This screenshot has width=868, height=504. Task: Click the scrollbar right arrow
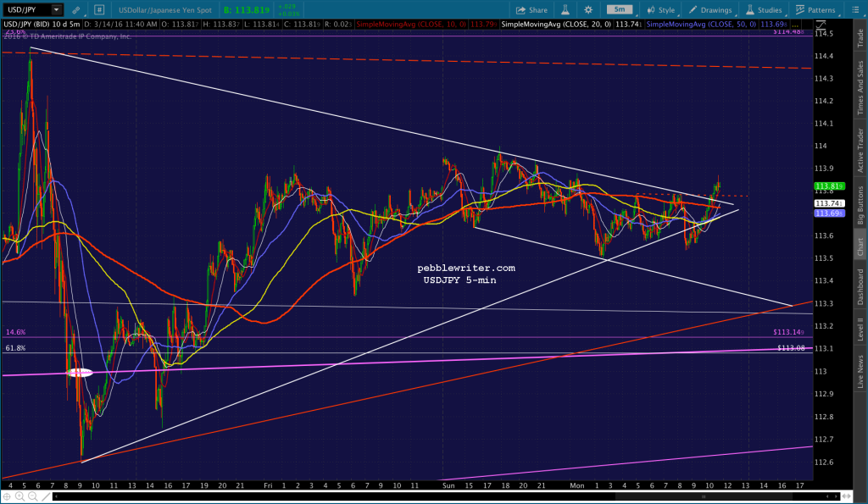coord(835,496)
